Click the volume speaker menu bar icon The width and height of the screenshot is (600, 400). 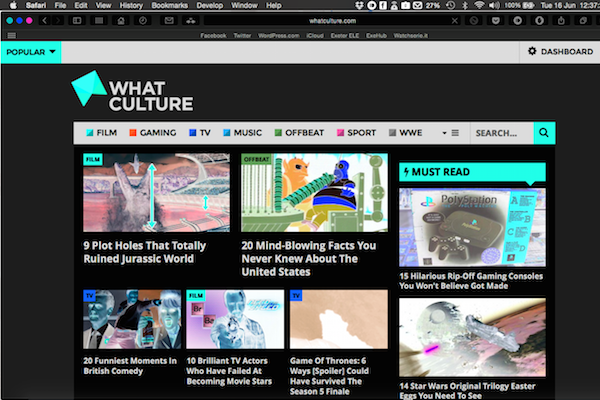click(494, 5)
